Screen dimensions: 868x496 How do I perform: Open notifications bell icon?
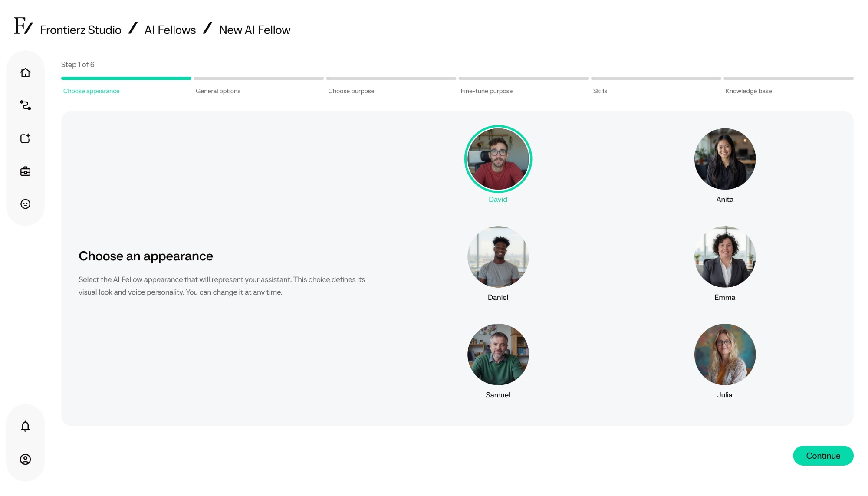(x=25, y=426)
